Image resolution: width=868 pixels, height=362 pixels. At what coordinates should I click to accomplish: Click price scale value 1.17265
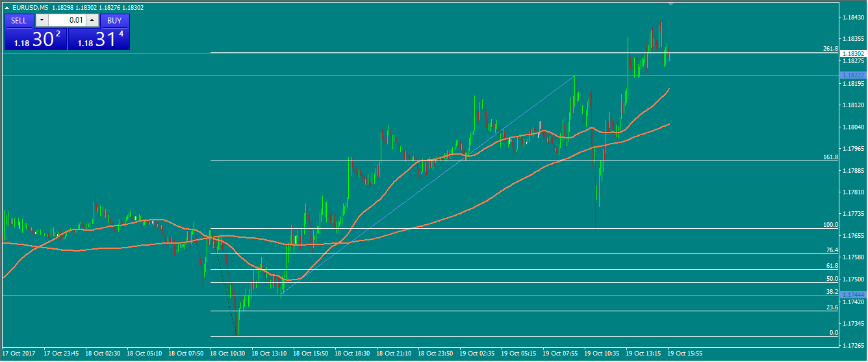point(854,345)
